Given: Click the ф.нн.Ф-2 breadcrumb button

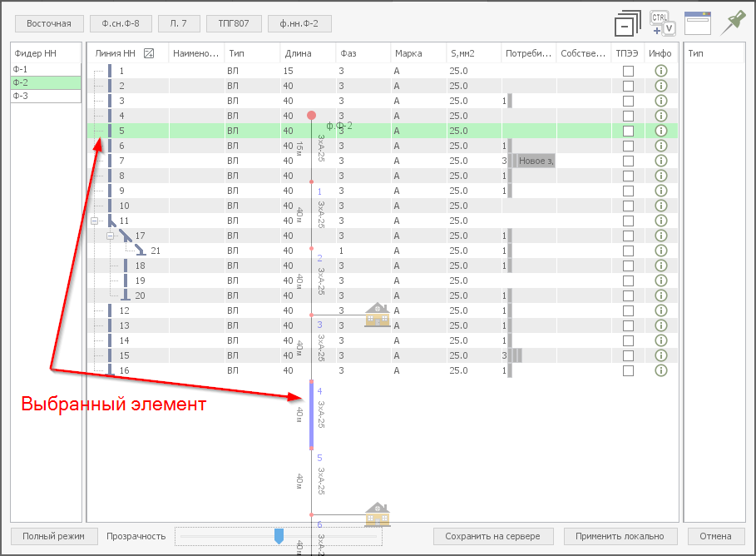Looking at the screenshot, I should click(x=299, y=23).
